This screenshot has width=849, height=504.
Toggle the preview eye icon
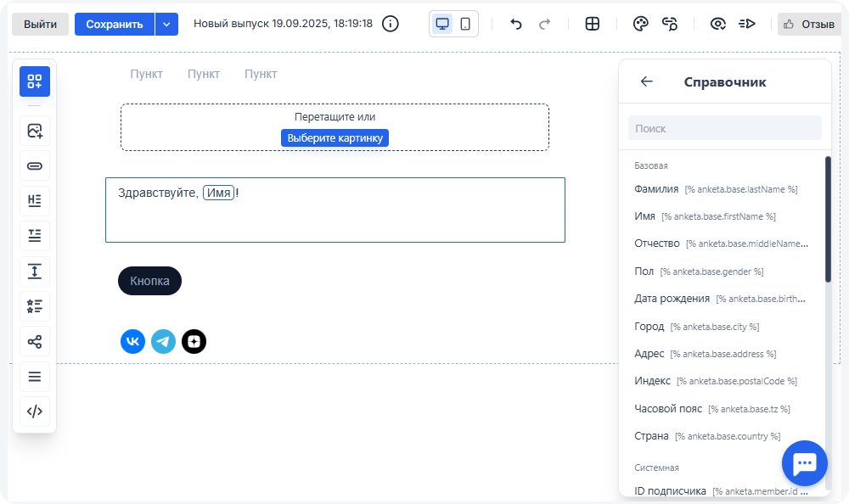click(x=718, y=24)
